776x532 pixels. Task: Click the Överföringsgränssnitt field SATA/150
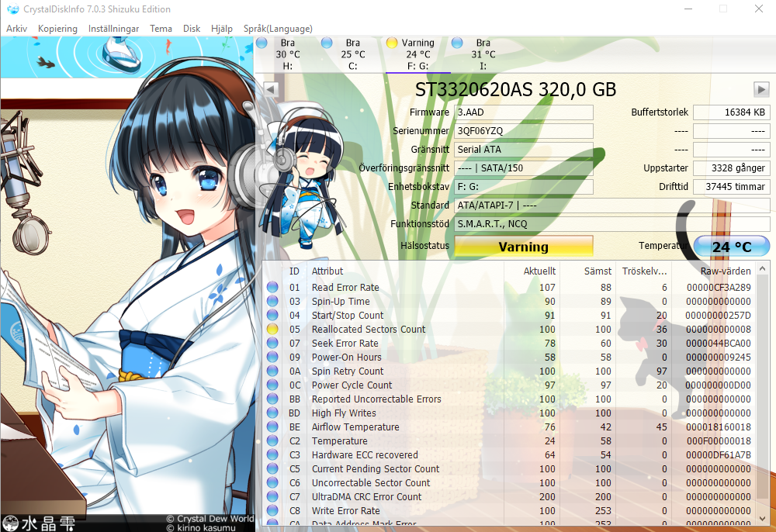[x=524, y=168]
